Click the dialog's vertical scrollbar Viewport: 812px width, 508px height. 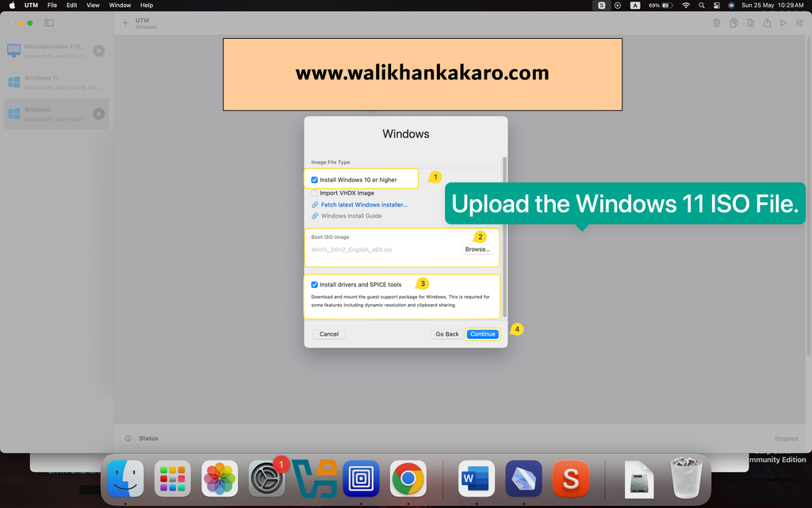[x=504, y=237]
